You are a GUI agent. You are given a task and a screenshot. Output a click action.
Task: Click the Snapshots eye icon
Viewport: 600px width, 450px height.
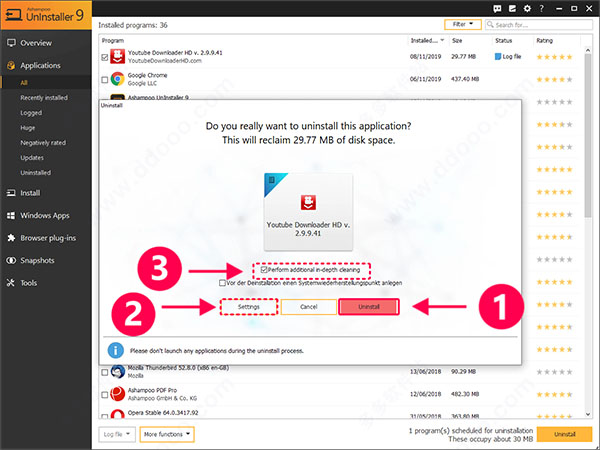(x=11, y=261)
